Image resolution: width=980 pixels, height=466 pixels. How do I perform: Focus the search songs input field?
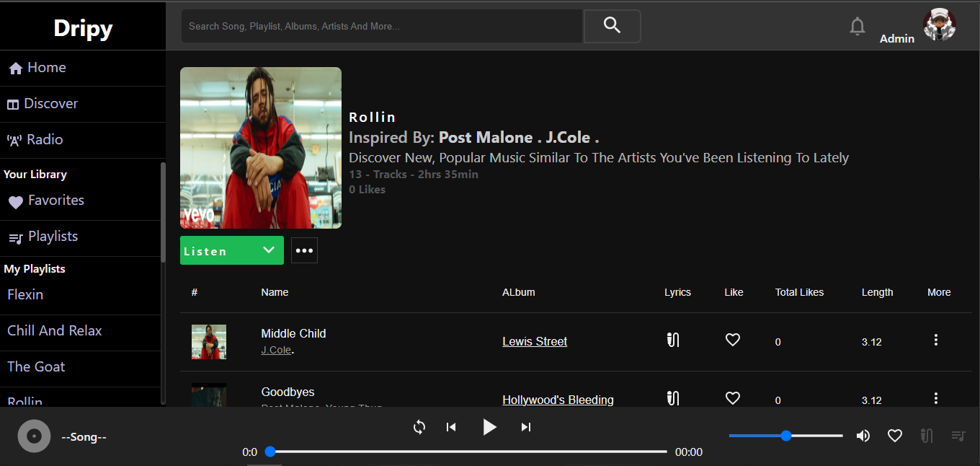coord(382,26)
